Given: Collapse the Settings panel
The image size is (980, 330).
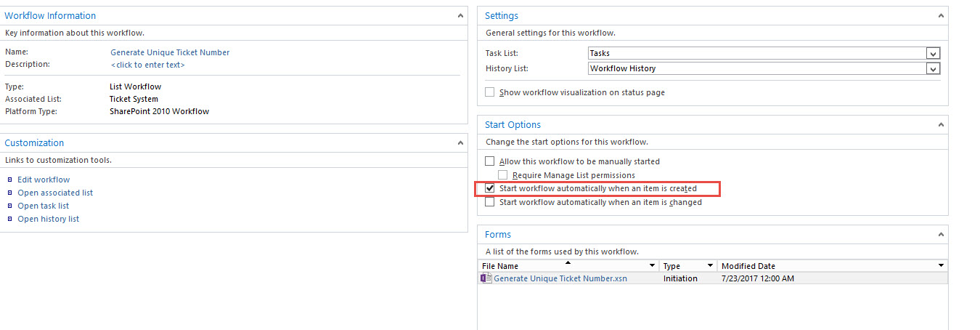Looking at the screenshot, I should (942, 15).
